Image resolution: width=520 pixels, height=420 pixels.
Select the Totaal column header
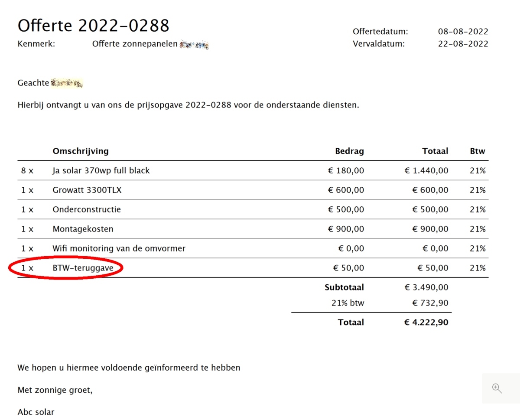[x=435, y=151]
